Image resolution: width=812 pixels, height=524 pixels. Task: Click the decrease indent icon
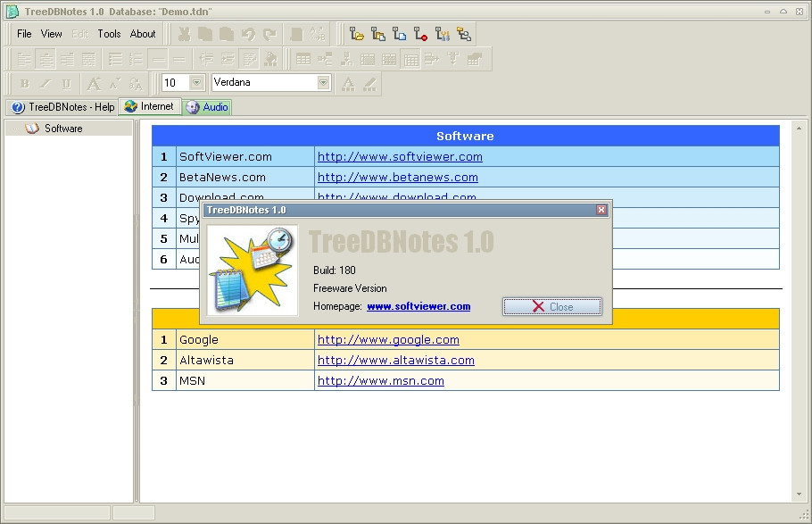point(206,59)
